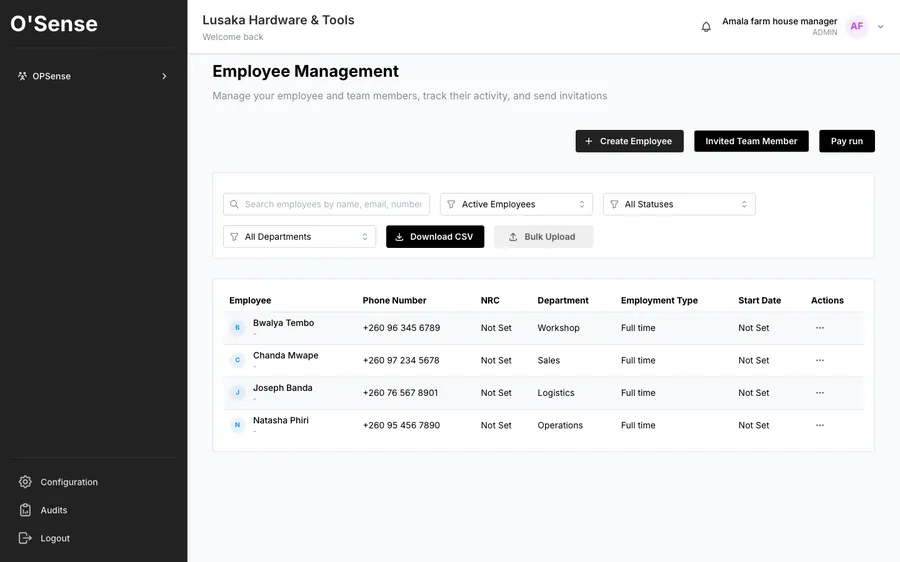
Task: Click funnel icon in All Statuses filter
Action: tap(614, 204)
